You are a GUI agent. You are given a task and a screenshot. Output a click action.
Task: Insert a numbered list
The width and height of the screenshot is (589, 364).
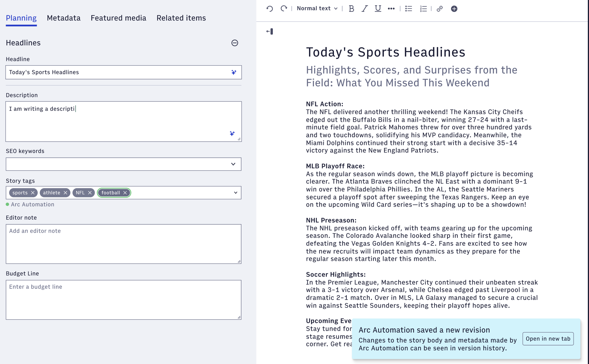click(x=423, y=9)
